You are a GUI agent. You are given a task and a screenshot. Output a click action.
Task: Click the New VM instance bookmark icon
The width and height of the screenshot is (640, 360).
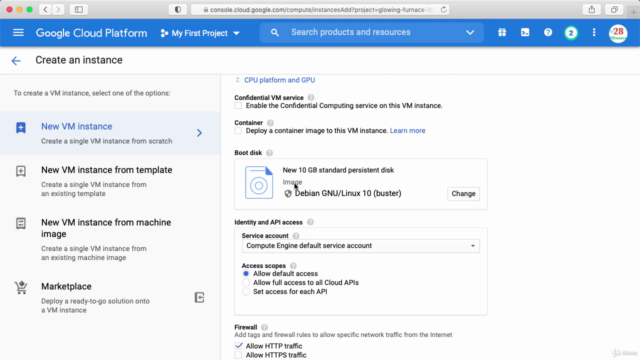(x=21, y=127)
